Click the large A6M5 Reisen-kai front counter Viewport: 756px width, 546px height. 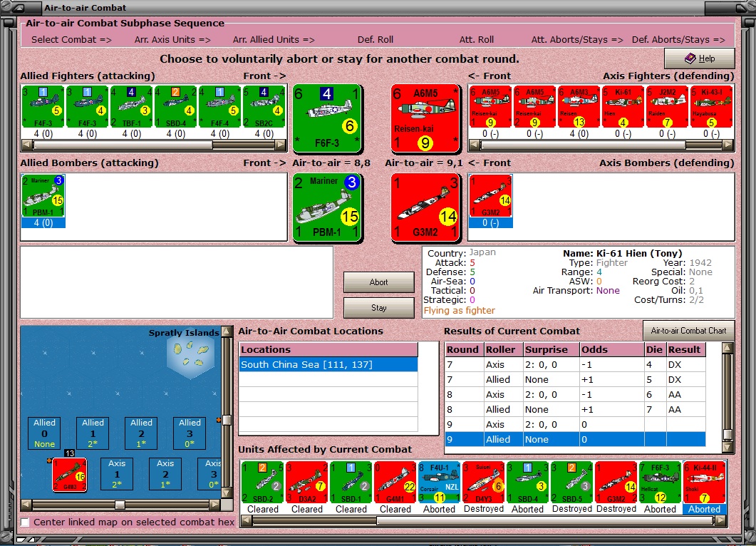point(425,118)
